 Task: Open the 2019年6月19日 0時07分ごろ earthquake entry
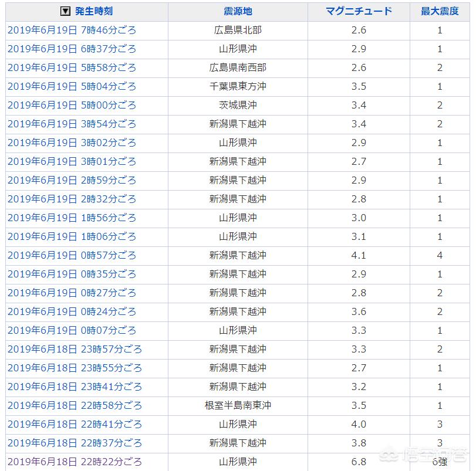click(x=72, y=331)
